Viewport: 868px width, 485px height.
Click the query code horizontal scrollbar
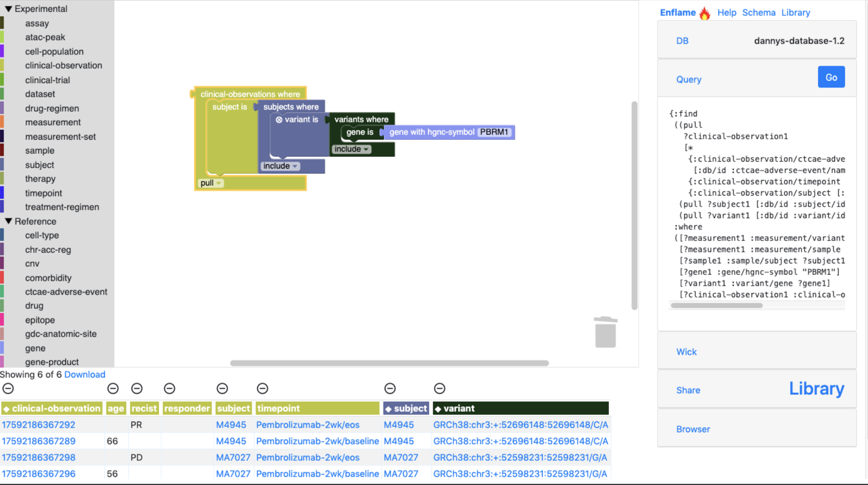[x=717, y=305]
